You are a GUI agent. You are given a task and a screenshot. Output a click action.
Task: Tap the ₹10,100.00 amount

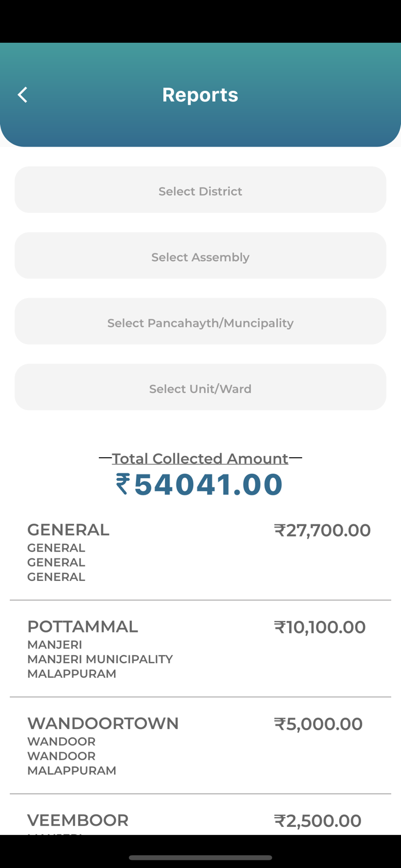319,627
